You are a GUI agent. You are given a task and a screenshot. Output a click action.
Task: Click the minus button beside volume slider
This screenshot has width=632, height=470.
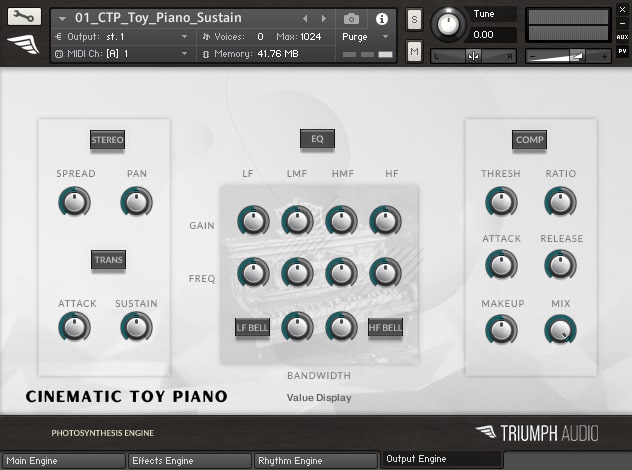point(533,57)
